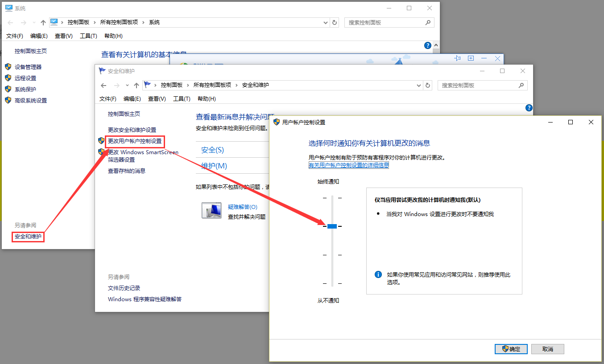Click search magnifier in System window
This screenshot has height=364, width=604.
coord(428,22)
